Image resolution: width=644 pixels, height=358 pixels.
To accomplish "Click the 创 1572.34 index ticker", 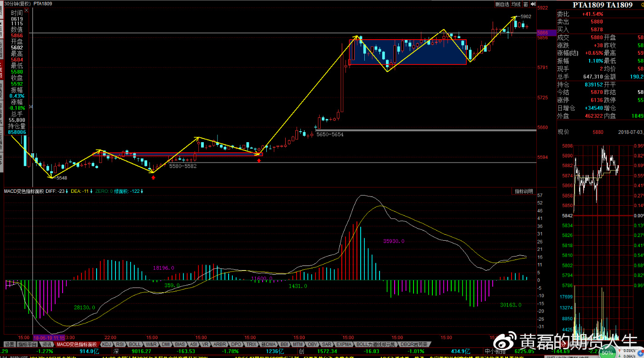I will click(318, 351).
